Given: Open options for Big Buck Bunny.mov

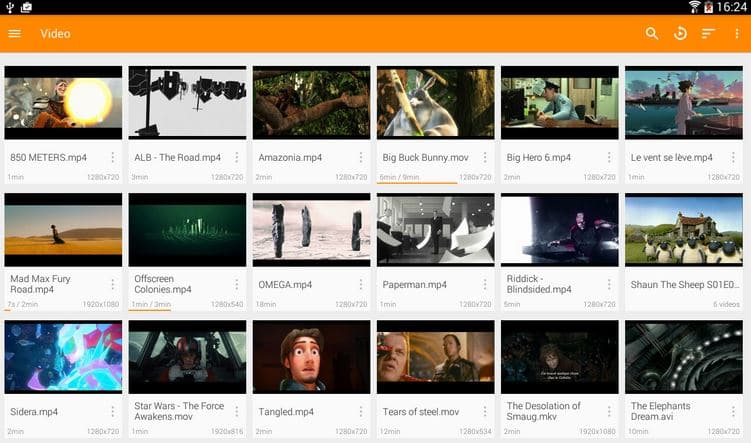Looking at the screenshot, I should 485,157.
